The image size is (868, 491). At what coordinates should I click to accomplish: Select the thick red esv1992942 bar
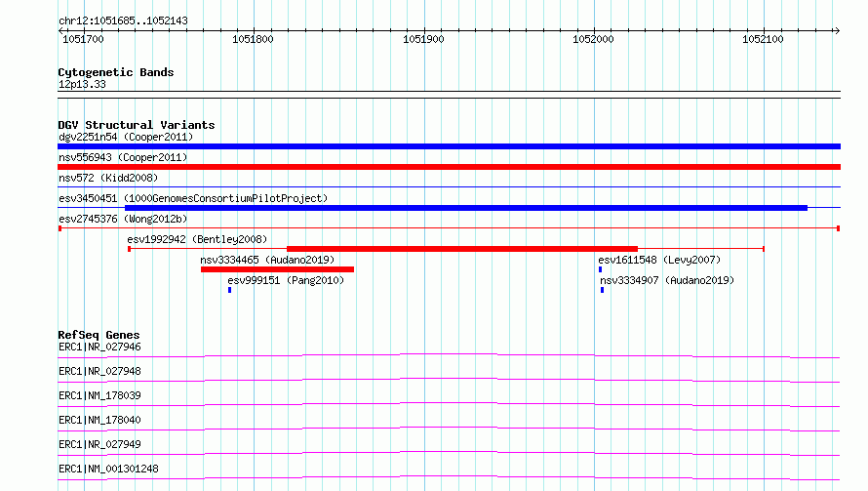(462, 249)
